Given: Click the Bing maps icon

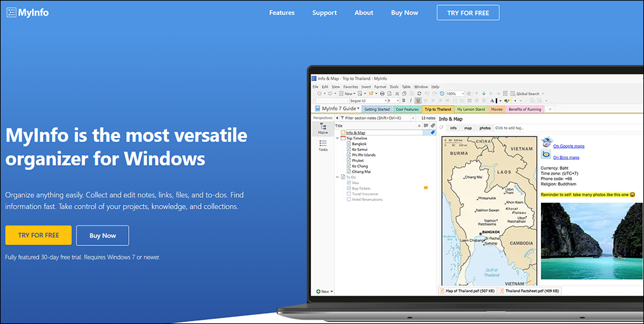Looking at the screenshot, I should click(x=546, y=155).
